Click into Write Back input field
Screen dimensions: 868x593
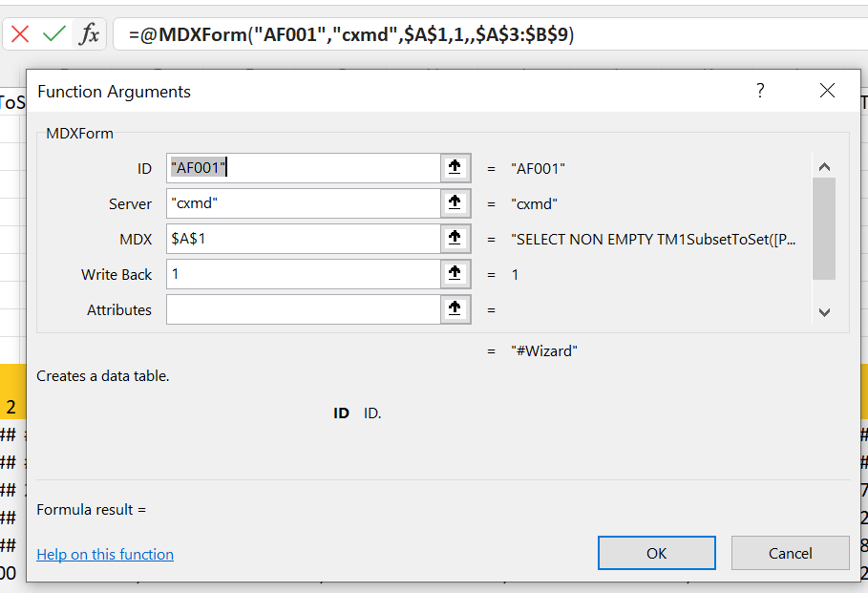point(303,274)
